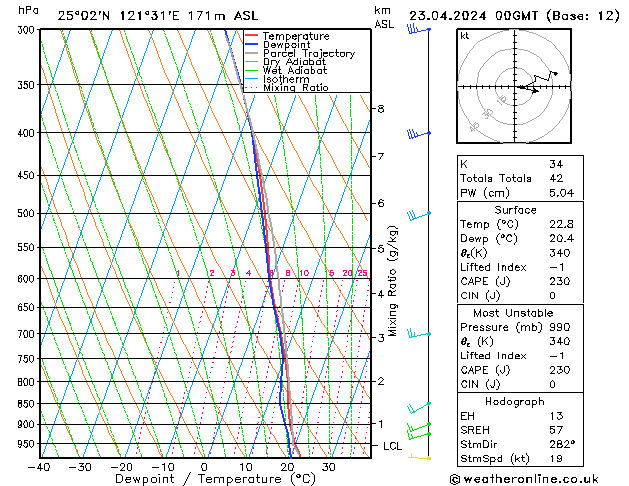Click the wind barb at 300 hPa
This screenshot has height=486, width=629.
tap(418, 29)
